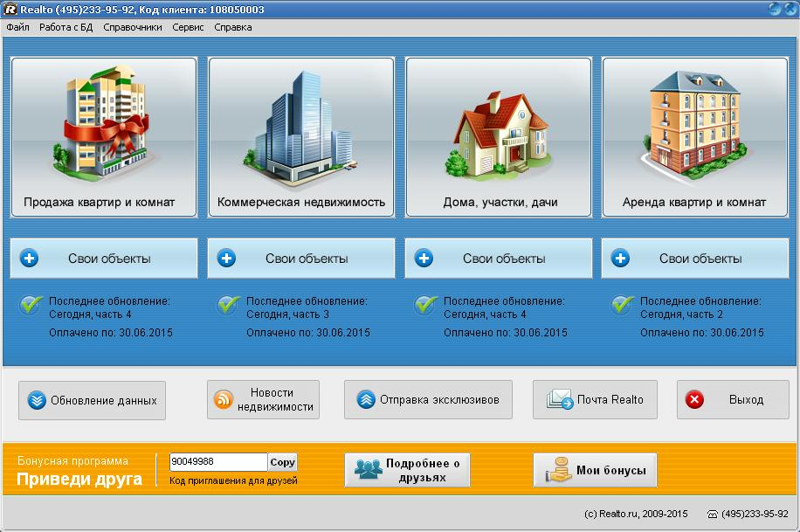Viewport: 800px width, 532px height.
Task: Click the envelope mail icon
Action: pyautogui.click(x=560, y=400)
